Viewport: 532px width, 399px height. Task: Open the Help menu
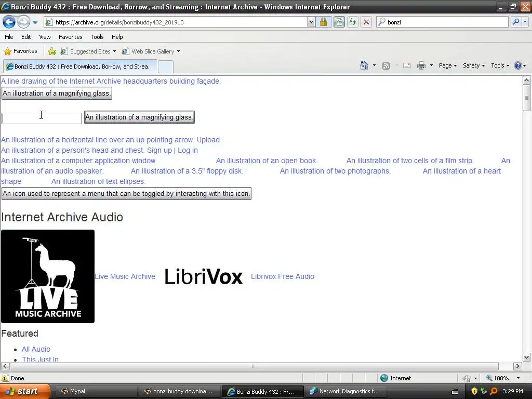117,37
